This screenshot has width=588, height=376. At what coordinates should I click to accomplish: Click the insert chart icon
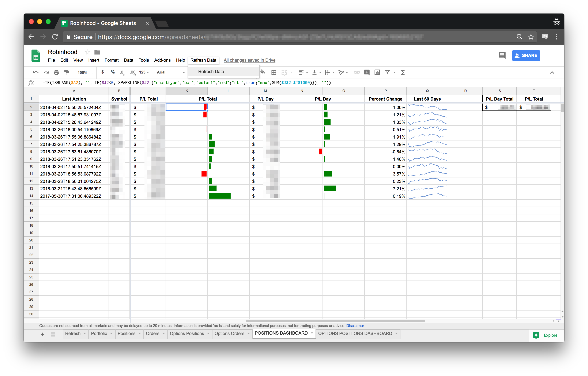point(377,72)
